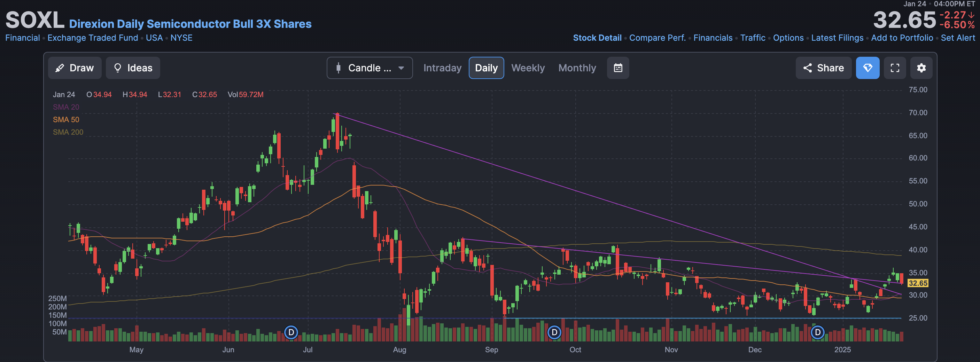Click the SMA 50 legend label
980x362 pixels.
point(66,120)
